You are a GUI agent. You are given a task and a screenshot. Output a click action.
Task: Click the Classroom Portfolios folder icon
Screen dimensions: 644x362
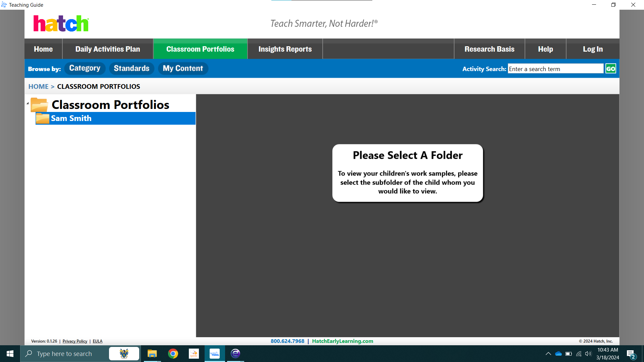pyautogui.click(x=39, y=105)
